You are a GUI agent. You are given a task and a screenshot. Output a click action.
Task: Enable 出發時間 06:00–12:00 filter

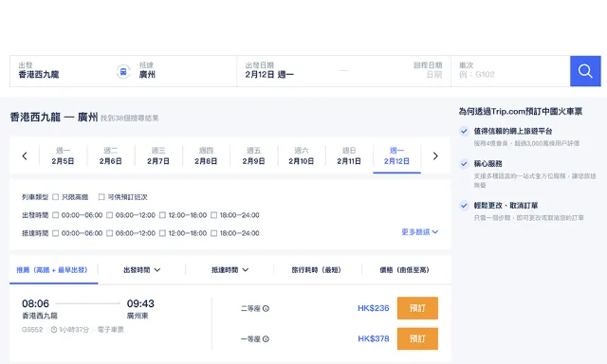[x=110, y=215]
